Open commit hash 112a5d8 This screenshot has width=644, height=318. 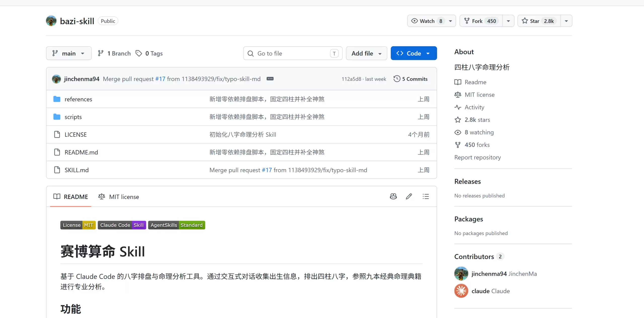point(351,79)
